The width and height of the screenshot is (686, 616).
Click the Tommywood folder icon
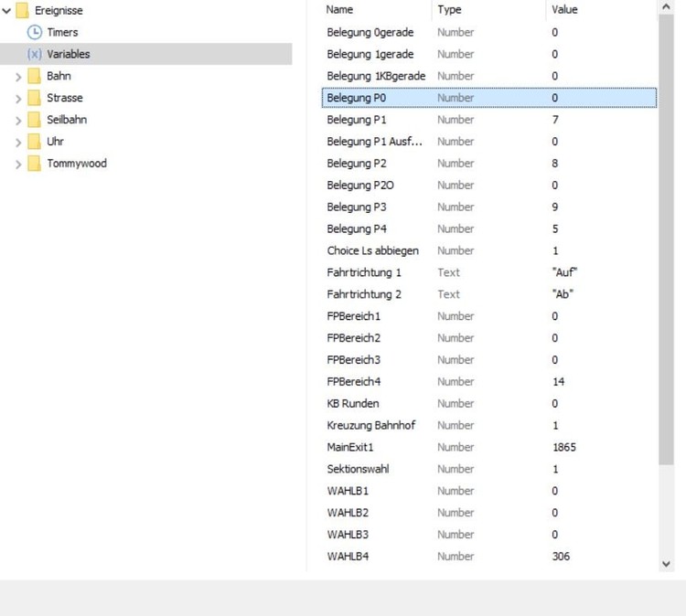point(34,164)
